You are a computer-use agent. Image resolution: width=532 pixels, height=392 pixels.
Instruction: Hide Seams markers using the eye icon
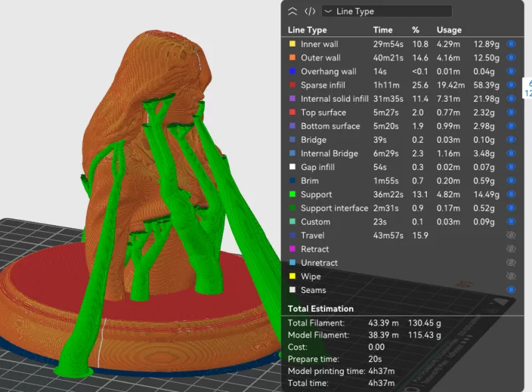pyautogui.click(x=511, y=290)
